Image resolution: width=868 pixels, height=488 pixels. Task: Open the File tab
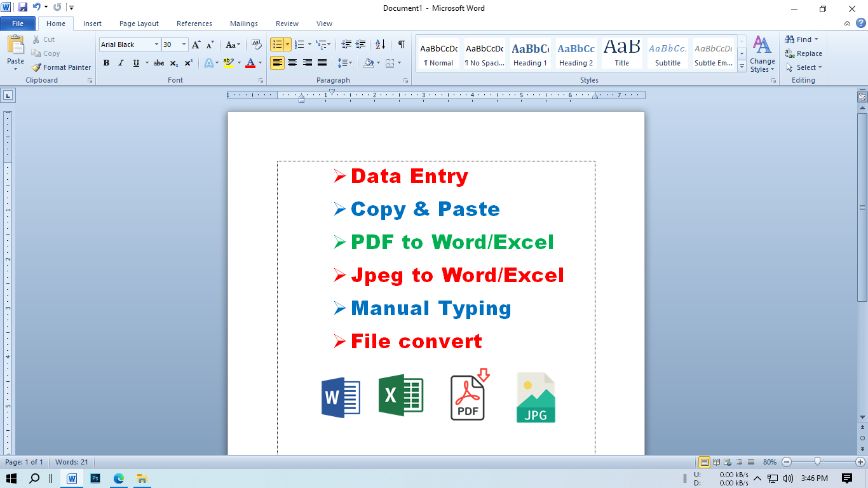[18, 24]
